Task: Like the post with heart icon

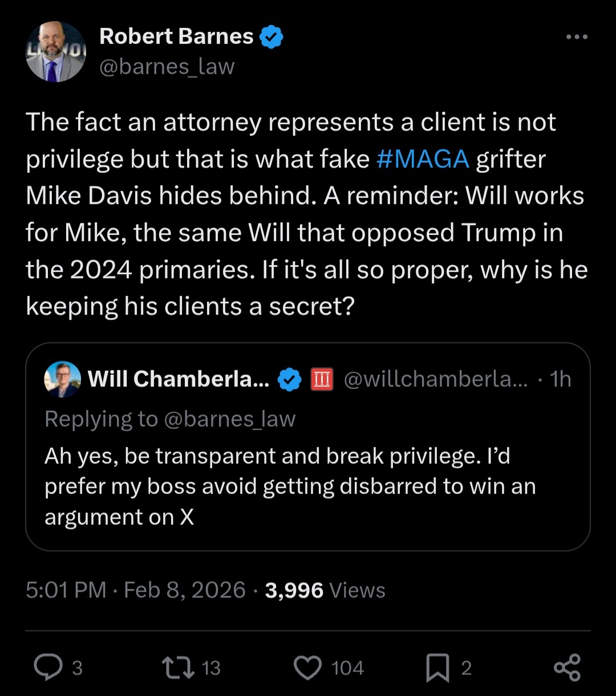Action: coord(308,667)
